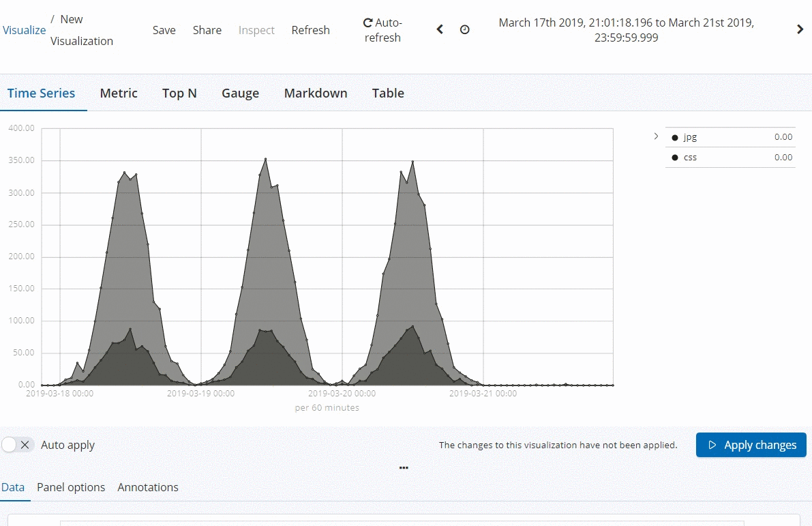Viewport: 812px width, 526px height.
Task: Click the 2019-03-18 00:00 axis label
Action: [59, 394]
